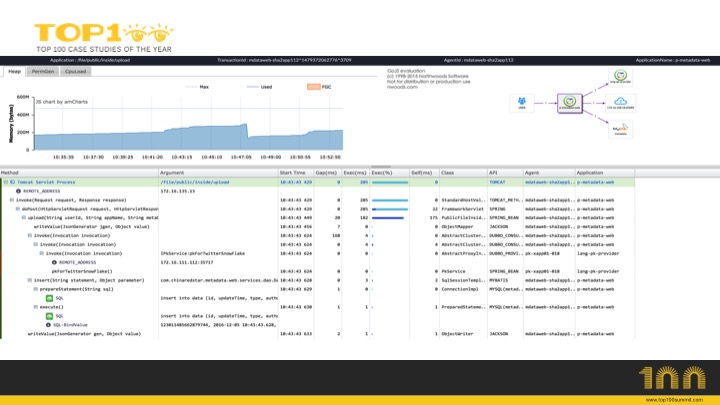Collapse the invoke(Invocation) row with Exec 4 and Self 4
This screenshot has height=405, width=720.
tap(36, 244)
